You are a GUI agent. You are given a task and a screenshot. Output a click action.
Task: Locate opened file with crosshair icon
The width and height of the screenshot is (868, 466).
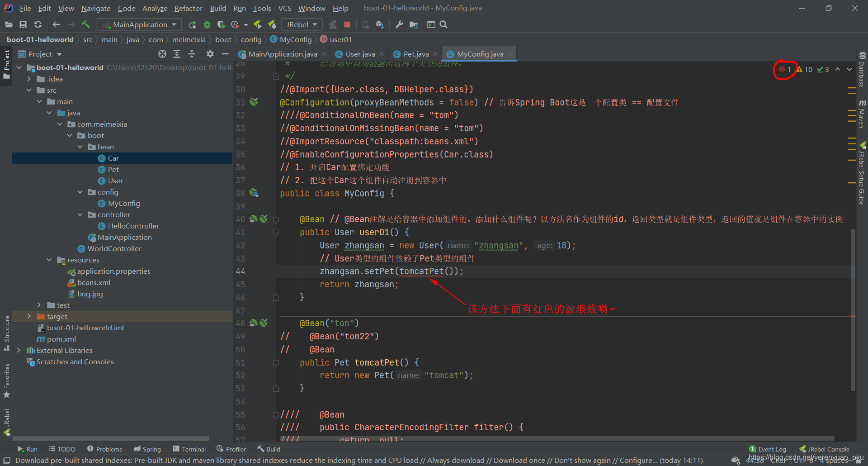click(162, 54)
